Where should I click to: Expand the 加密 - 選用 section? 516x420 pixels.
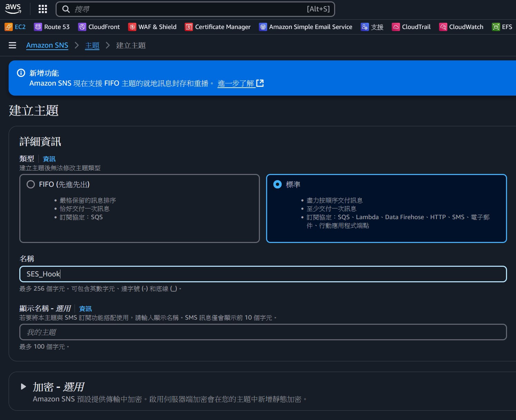pos(23,387)
